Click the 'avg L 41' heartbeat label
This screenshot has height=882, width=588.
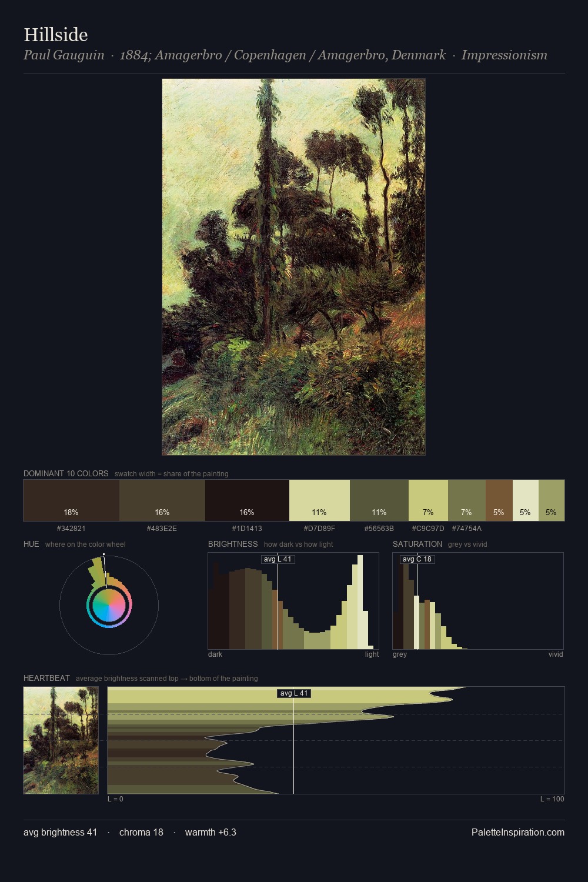pyautogui.click(x=294, y=693)
